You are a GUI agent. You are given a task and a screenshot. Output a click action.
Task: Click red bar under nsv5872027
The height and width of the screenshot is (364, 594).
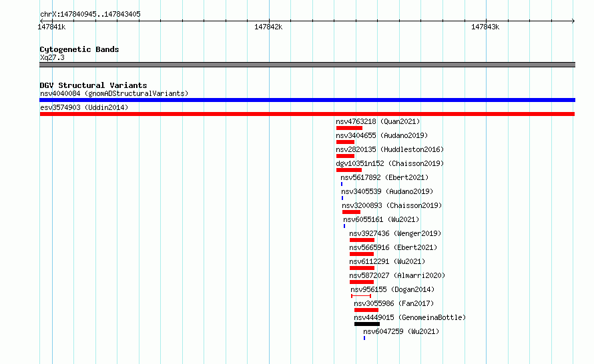(x=361, y=282)
